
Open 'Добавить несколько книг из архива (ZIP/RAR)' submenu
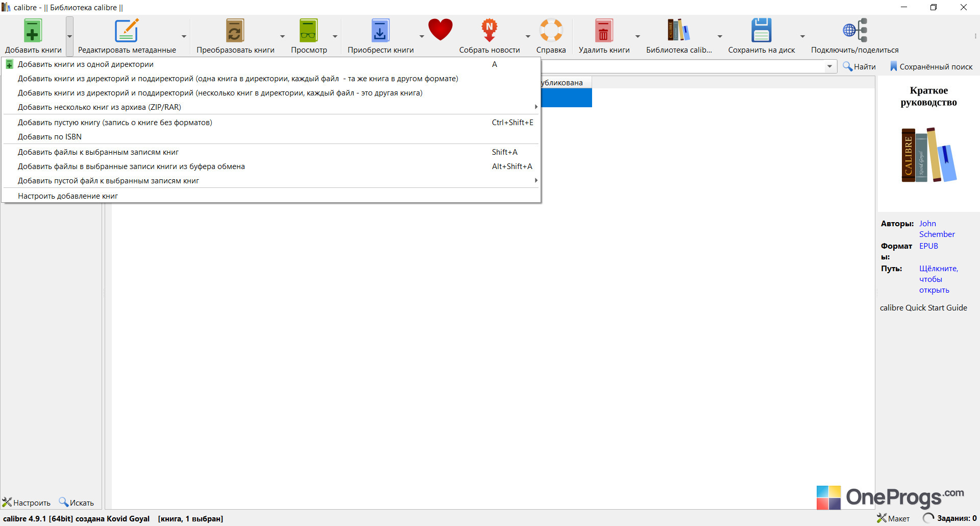point(271,107)
